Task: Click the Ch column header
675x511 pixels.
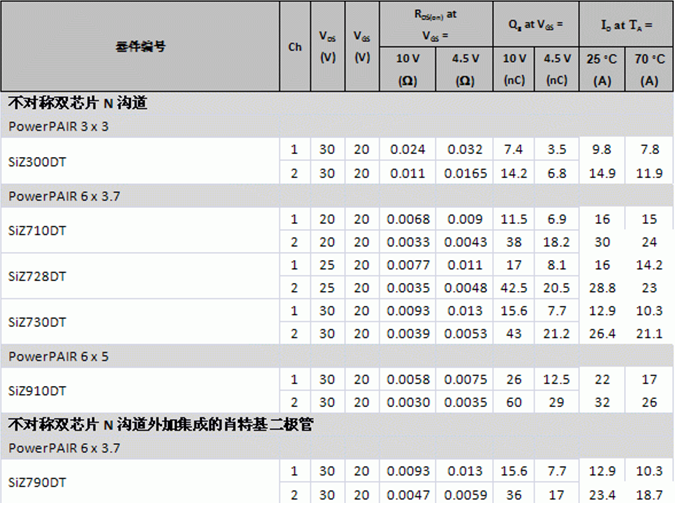Action: (x=294, y=47)
